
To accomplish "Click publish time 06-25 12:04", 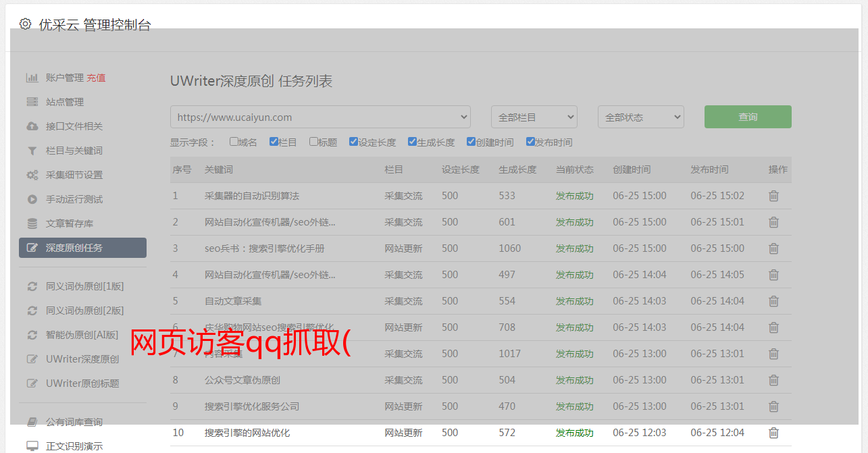I will [x=717, y=433].
